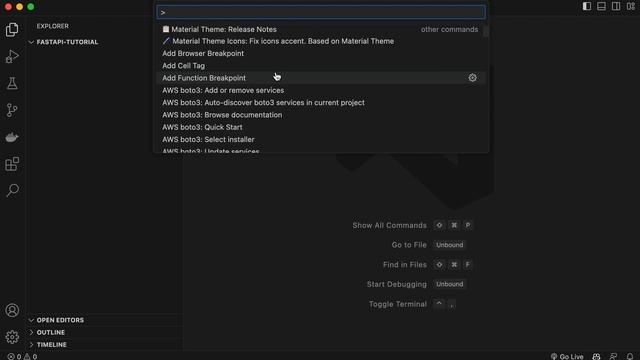Select AWS boto3: Add or remove services
The image size is (640, 360).
click(321, 90)
